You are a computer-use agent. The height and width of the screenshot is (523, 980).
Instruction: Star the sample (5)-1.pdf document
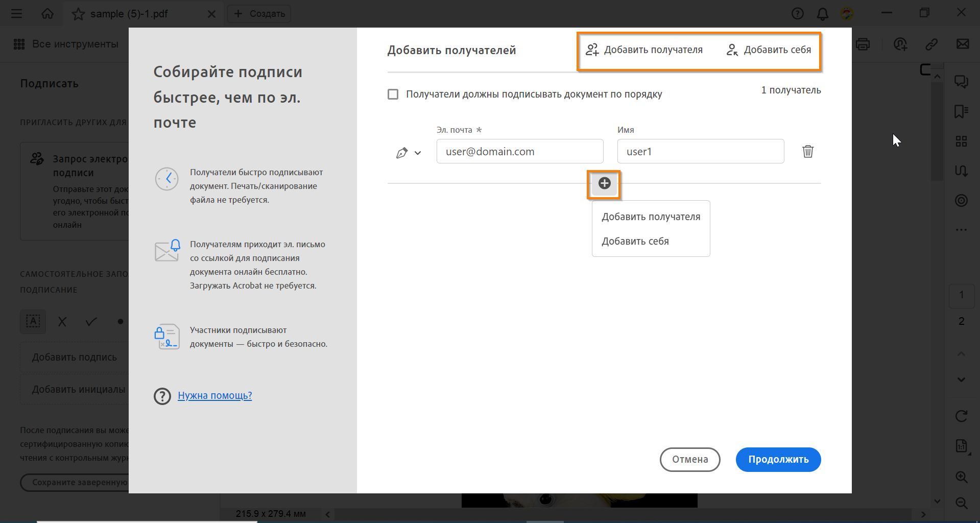point(79,14)
